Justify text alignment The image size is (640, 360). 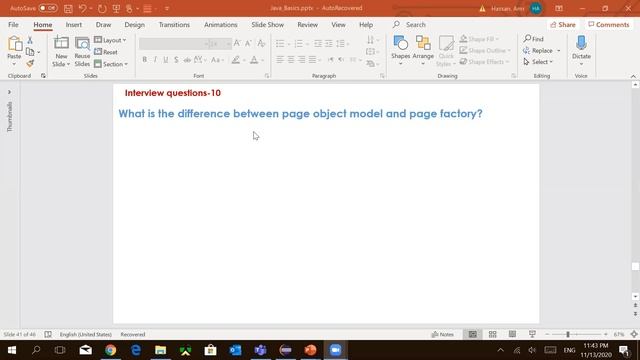tap(312, 60)
